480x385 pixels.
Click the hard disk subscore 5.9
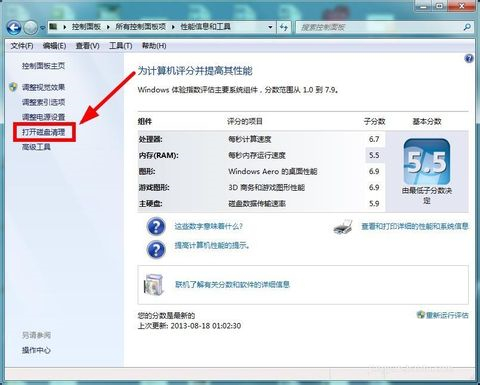click(x=374, y=204)
